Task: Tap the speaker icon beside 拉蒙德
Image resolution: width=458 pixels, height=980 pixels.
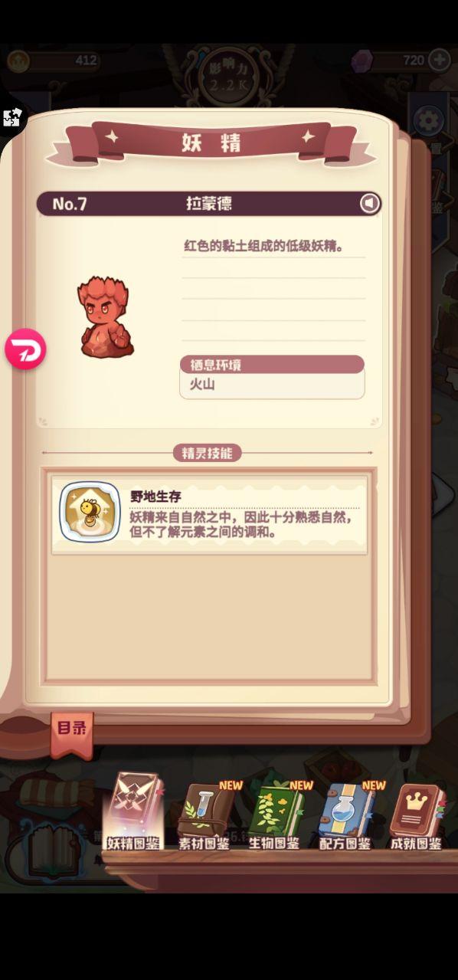Action: 370,203
